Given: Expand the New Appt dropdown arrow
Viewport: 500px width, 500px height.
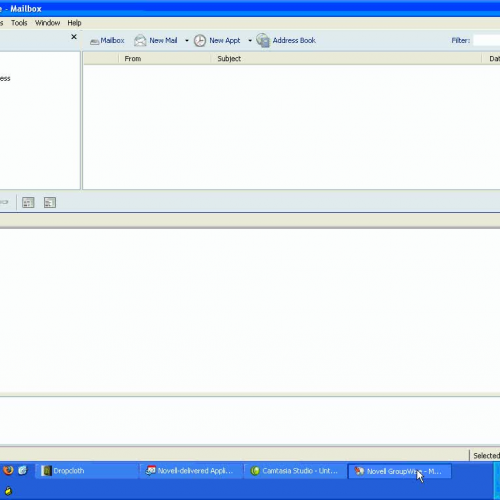Looking at the screenshot, I should [x=250, y=41].
